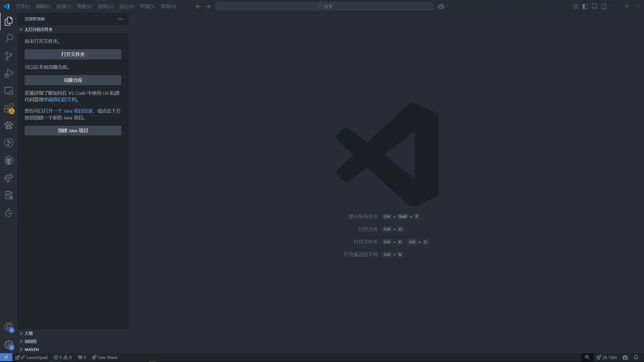Image resolution: width=644 pixels, height=362 pixels.
Task: Open the Search view in activity bar
Action: pos(9,38)
